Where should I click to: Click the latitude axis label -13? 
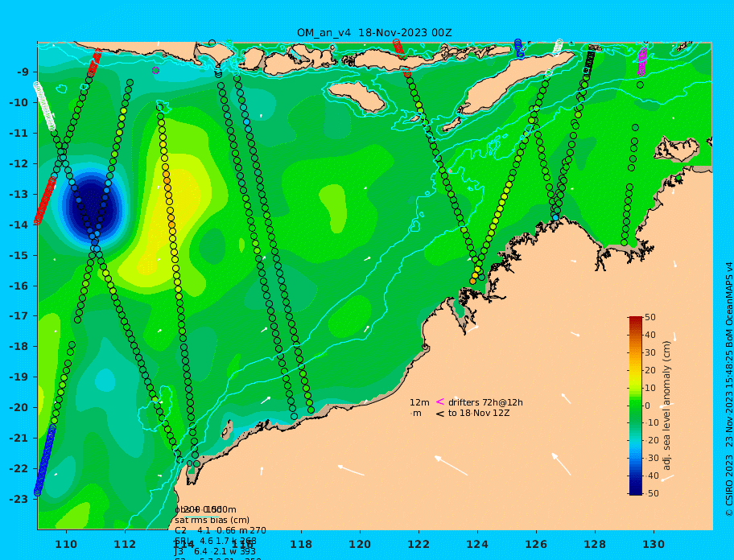(x=19, y=194)
